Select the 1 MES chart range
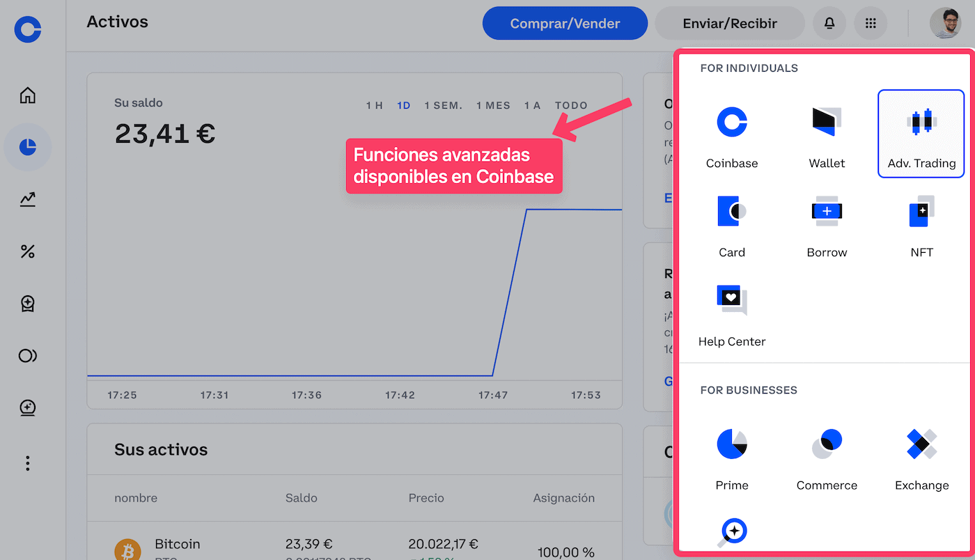975x560 pixels. click(493, 106)
